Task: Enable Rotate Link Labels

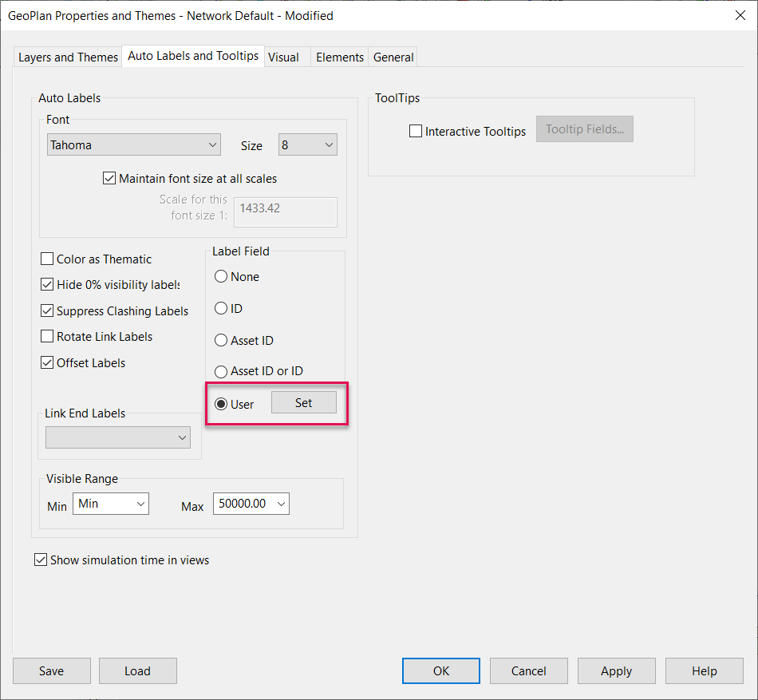Action: [46, 336]
